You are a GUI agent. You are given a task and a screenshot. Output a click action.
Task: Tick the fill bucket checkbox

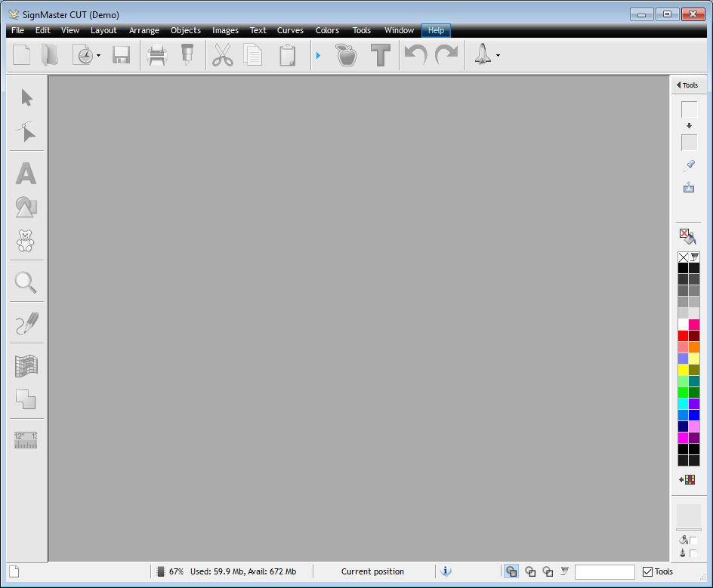(x=693, y=540)
